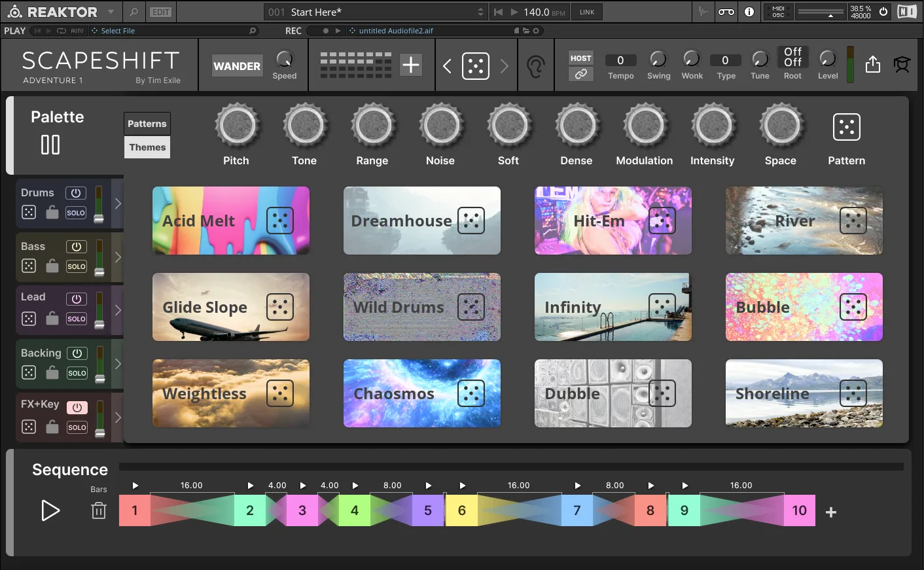The height and width of the screenshot is (570, 924).
Task: Expand the FX+Key track chevron
Action: coord(118,417)
